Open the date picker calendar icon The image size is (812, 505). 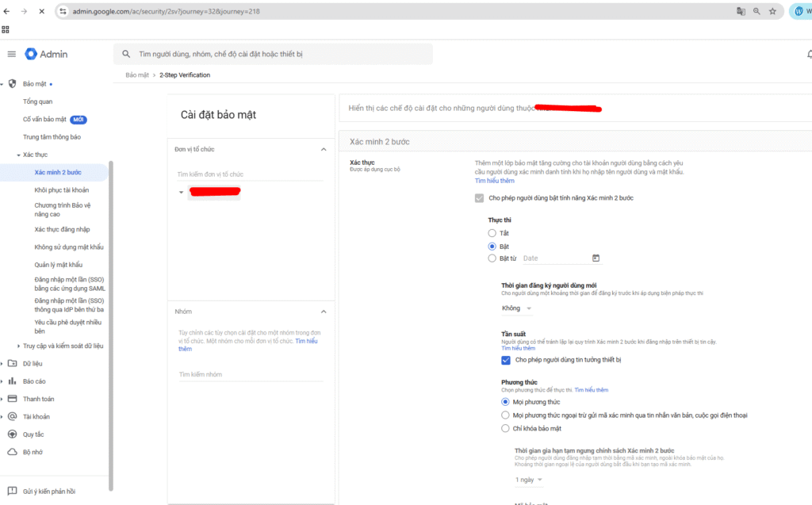[x=596, y=258]
